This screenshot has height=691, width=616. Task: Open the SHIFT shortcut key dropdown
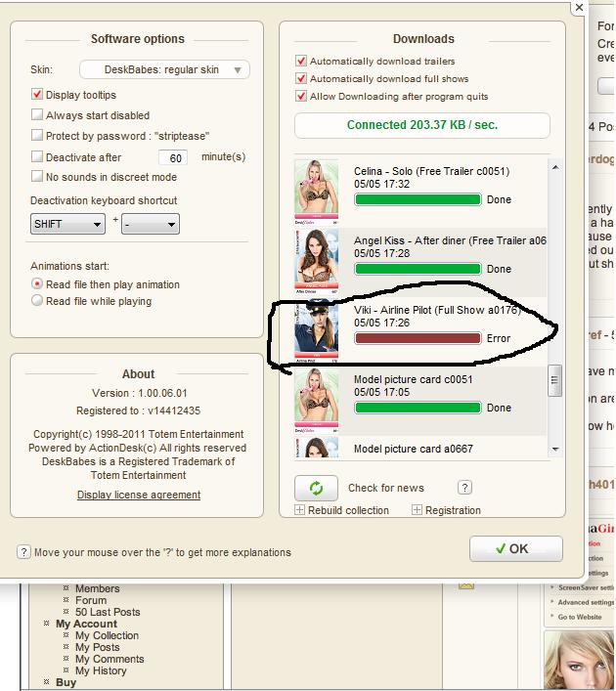click(x=67, y=224)
